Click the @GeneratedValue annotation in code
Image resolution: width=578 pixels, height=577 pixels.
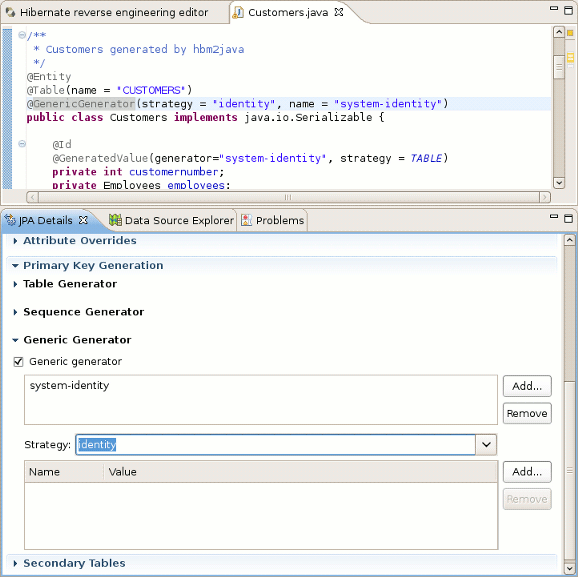[x=100, y=159]
